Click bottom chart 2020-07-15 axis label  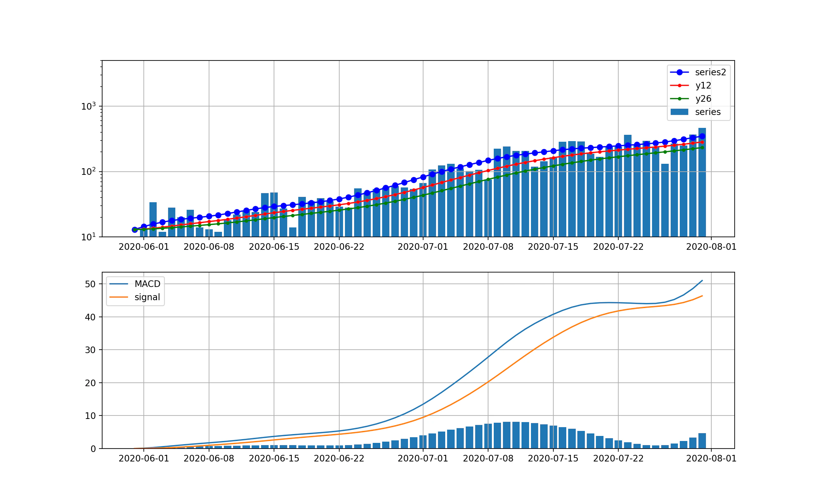[553, 458]
